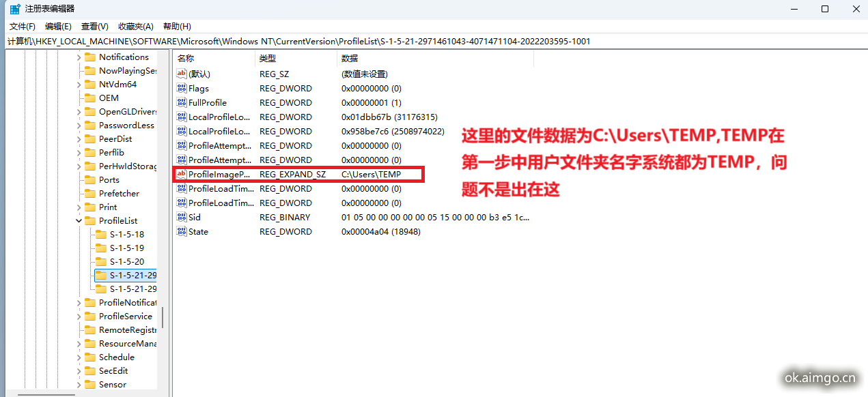The width and height of the screenshot is (868, 397).
Task: Click the Registry Editor app icon in title bar
Action: [x=15, y=9]
